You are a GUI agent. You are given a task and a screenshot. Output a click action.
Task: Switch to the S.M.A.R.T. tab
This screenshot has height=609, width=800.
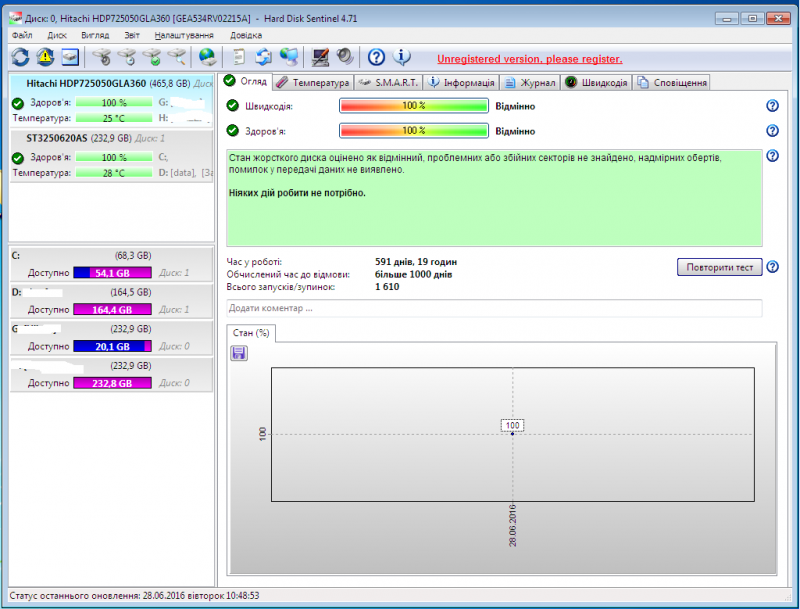pos(388,83)
